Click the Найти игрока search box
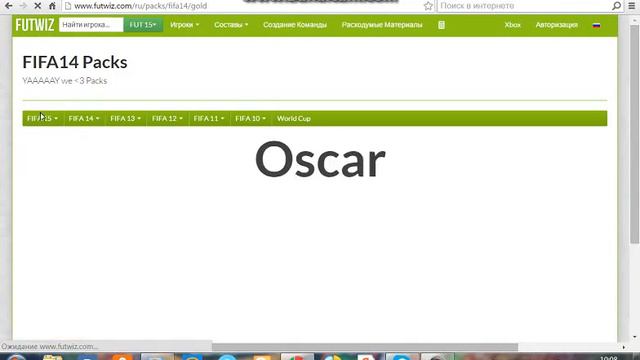The width and height of the screenshot is (640, 360). point(91,25)
